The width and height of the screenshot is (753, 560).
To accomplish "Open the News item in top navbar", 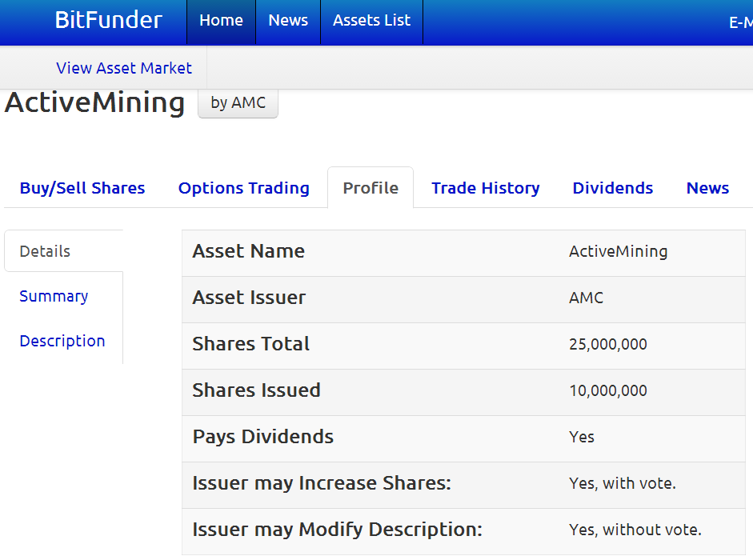I will coord(288,22).
